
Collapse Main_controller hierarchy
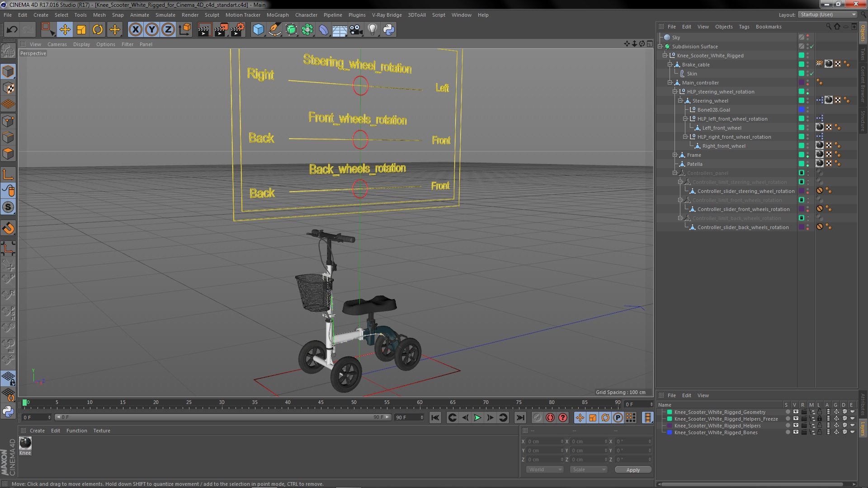[670, 83]
